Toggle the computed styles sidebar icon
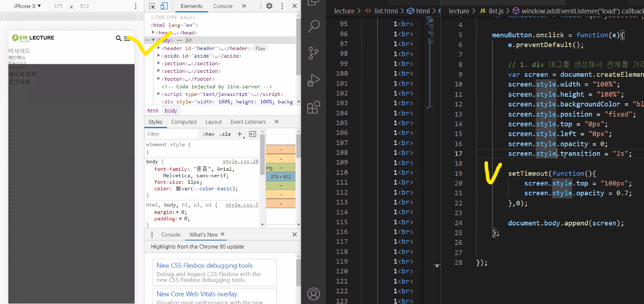 click(x=252, y=134)
